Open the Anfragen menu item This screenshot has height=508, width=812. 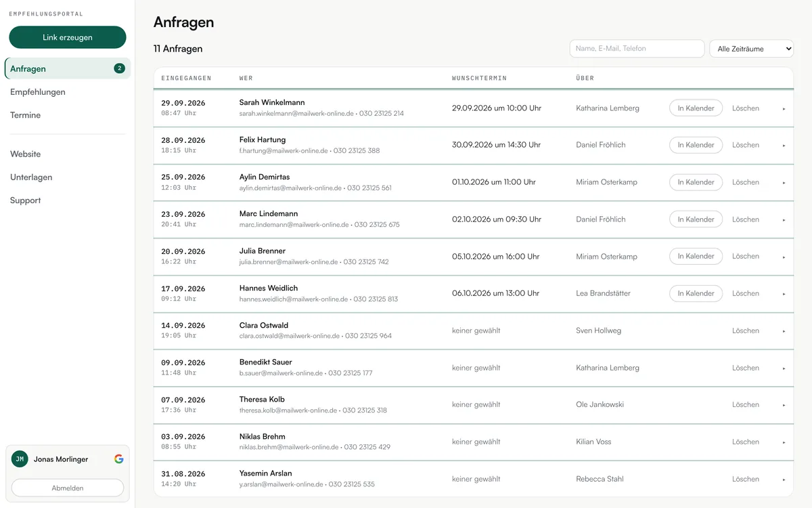pyautogui.click(x=68, y=68)
